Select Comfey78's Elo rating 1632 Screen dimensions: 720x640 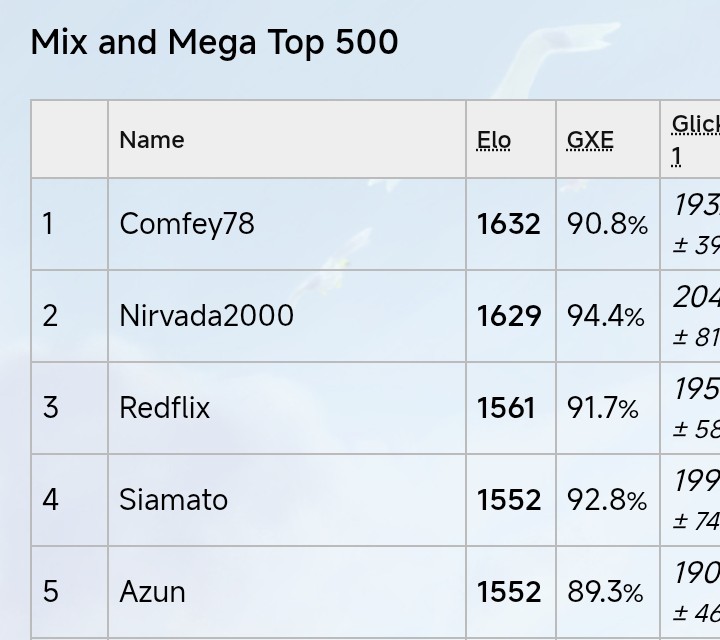pos(509,224)
